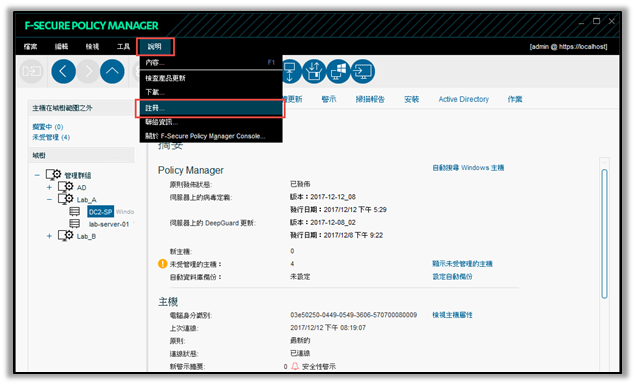Click the 未設定 backup status value
Viewport: 635px width, 385px height.
[x=300, y=277]
